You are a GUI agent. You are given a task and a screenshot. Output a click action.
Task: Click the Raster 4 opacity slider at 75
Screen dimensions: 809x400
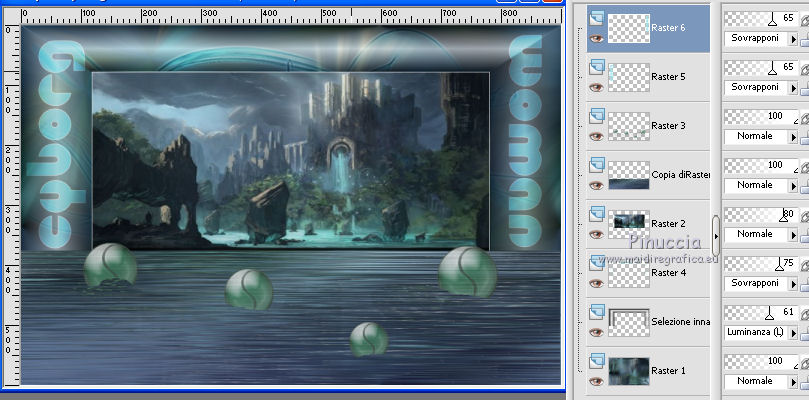click(x=761, y=264)
